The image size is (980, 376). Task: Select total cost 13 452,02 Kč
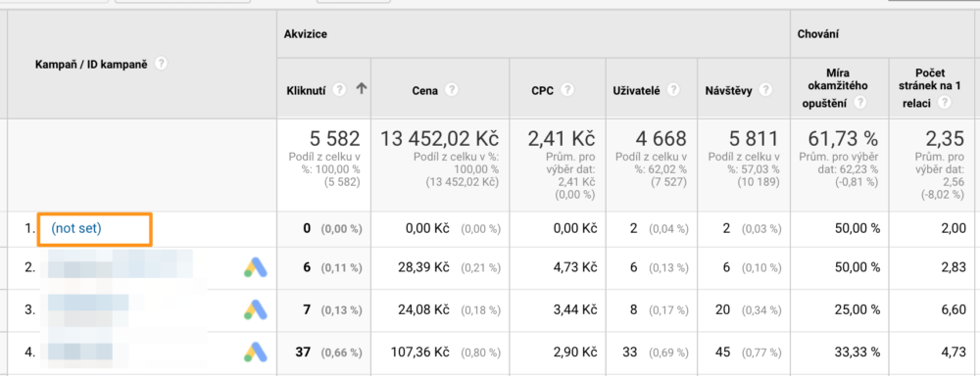click(439, 139)
